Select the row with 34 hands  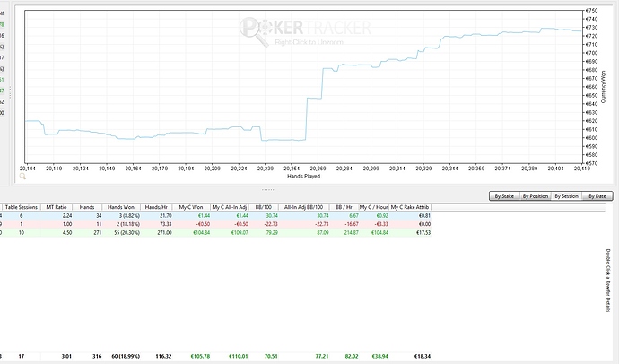(x=215, y=216)
